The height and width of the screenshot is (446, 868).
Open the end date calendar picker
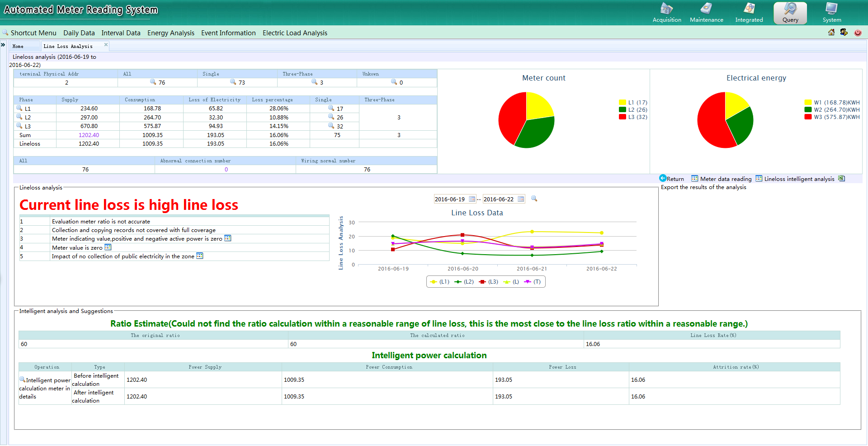click(x=521, y=199)
